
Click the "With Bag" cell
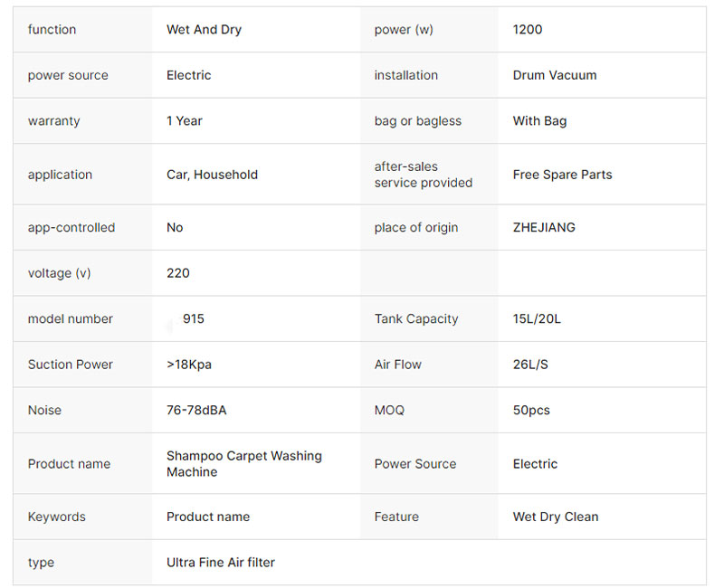[x=539, y=120]
